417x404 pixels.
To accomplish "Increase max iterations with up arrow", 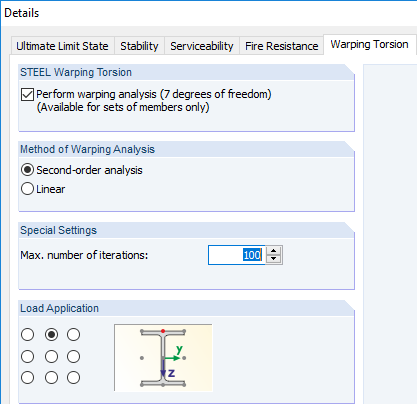I will coord(274,251).
